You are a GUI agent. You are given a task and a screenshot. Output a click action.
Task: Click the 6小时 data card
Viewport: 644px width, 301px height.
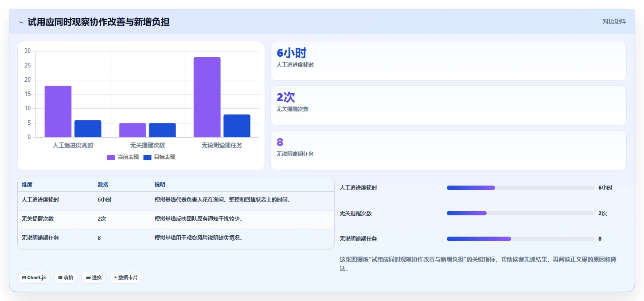(448, 61)
